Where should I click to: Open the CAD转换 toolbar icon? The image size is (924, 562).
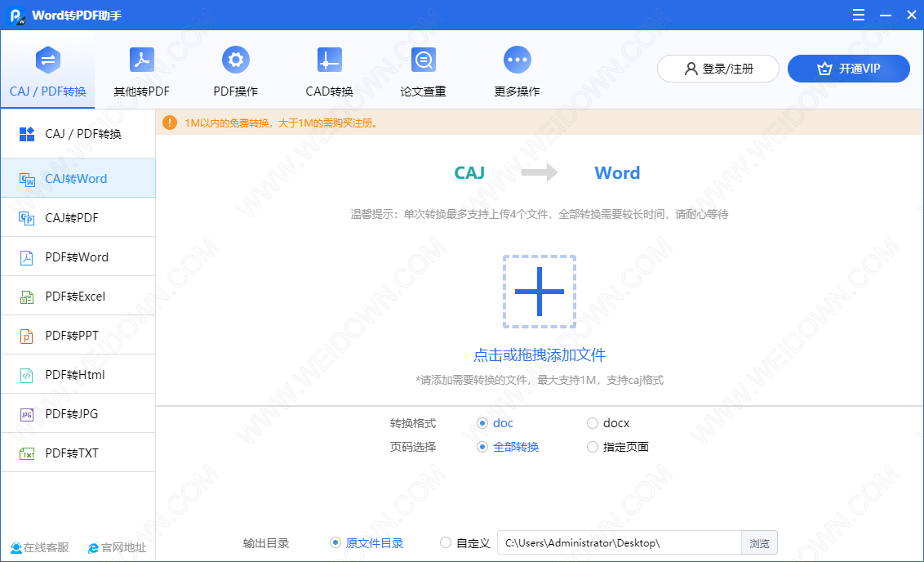(330, 60)
